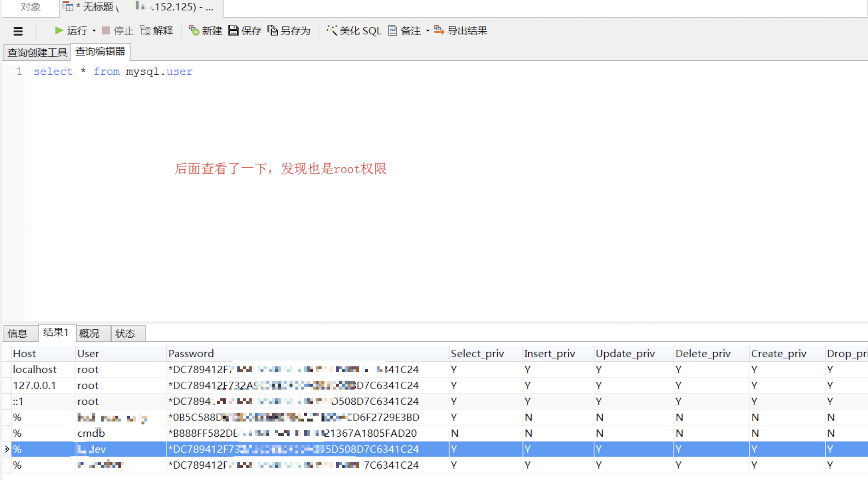868x481 pixels.
Task: Click the Select_priv column header
Action: (x=486, y=353)
